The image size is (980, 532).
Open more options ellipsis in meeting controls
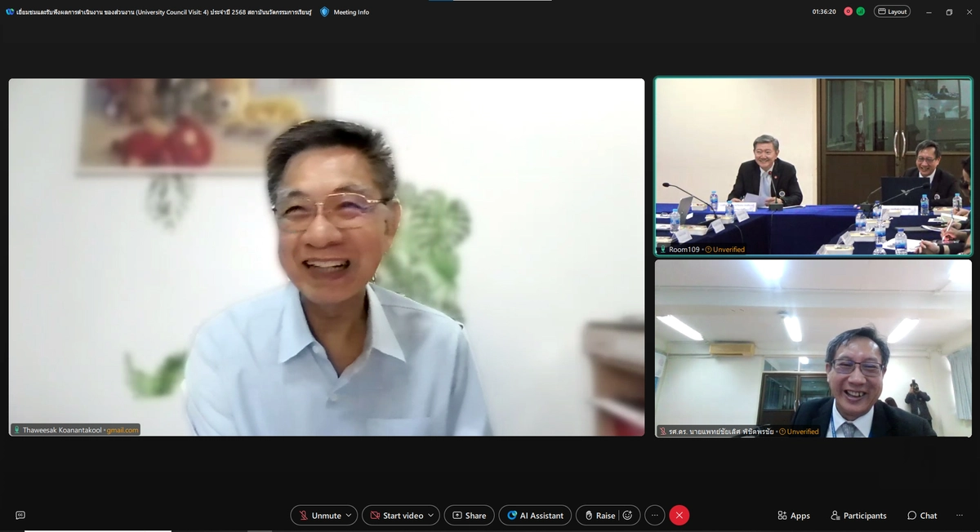click(654, 516)
